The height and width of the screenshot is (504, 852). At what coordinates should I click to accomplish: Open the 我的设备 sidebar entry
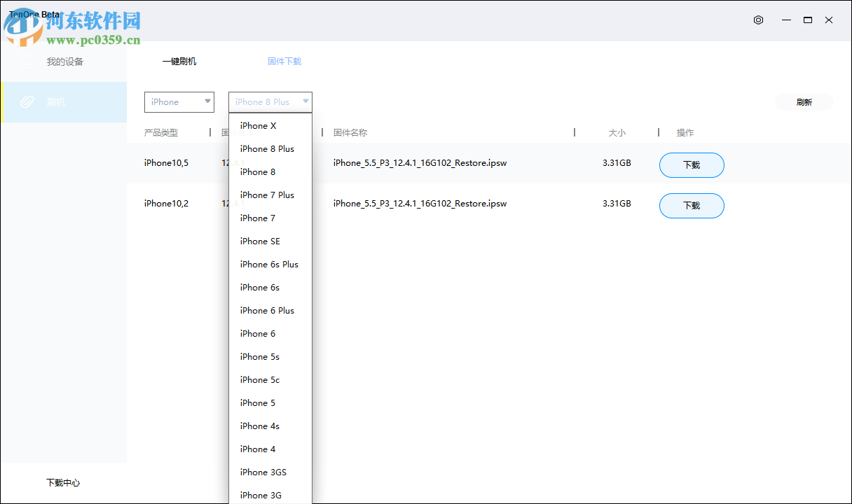[64, 62]
